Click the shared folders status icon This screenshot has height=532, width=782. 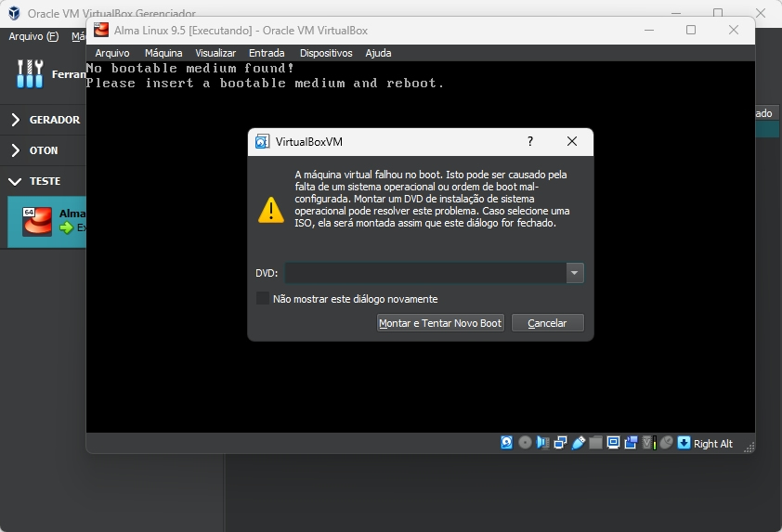[595, 443]
